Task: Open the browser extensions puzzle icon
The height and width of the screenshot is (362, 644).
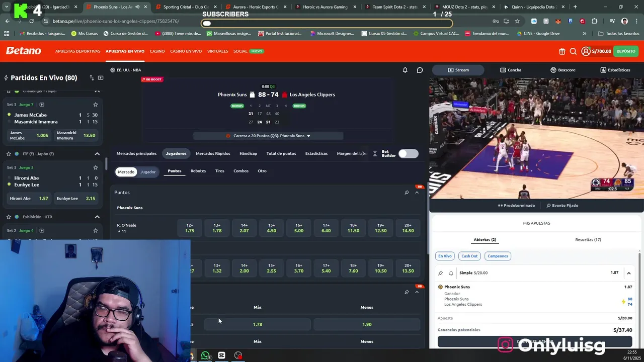Action: tap(595, 21)
